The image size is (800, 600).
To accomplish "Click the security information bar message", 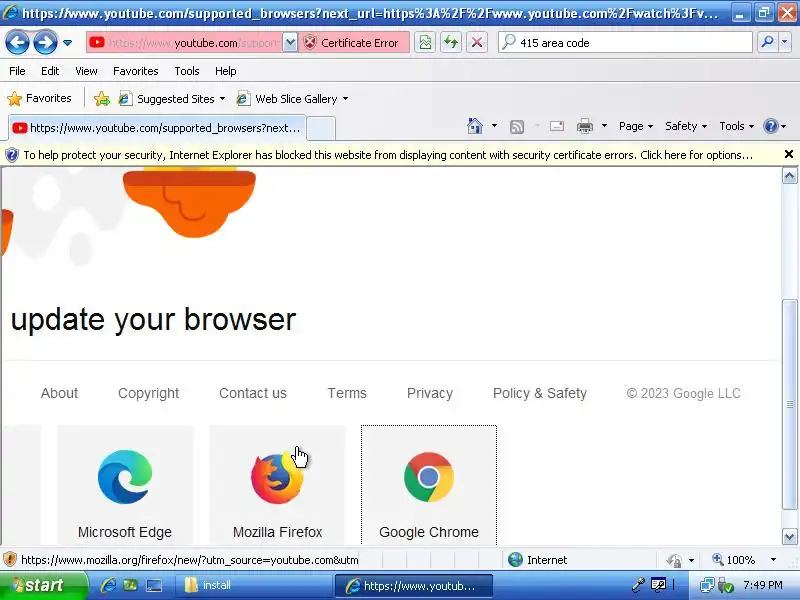I will [x=388, y=155].
